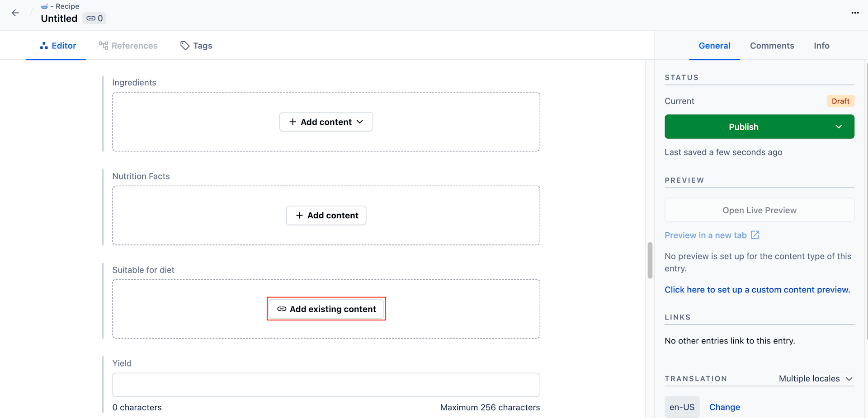Click Change next to en-US locale
This screenshot has width=868, height=418.
(x=724, y=407)
